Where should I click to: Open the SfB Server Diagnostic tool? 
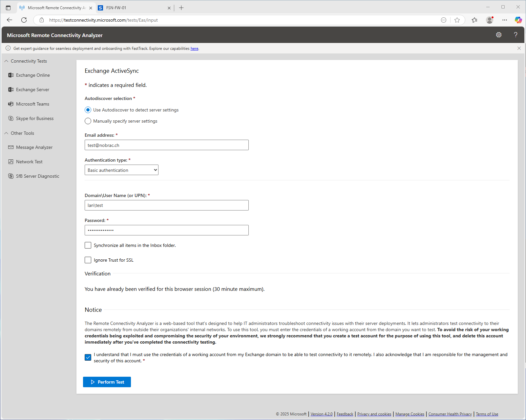click(x=37, y=176)
